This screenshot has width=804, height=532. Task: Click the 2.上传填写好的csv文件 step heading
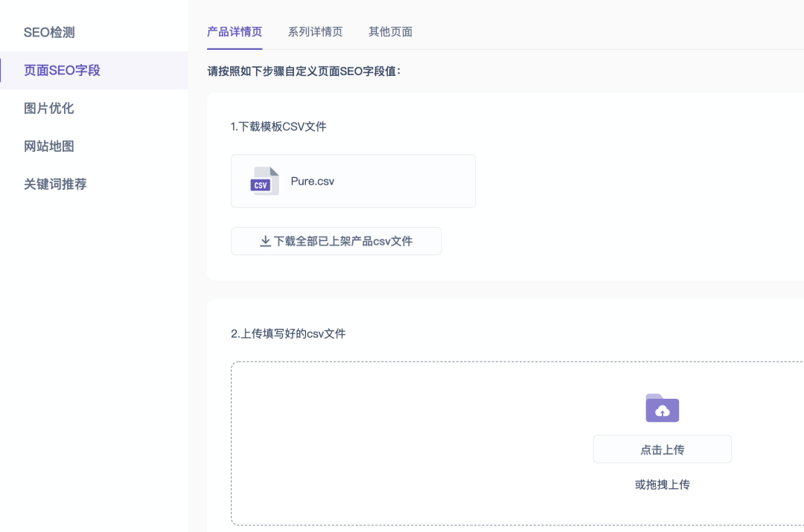pyautogui.click(x=288, y=333)
